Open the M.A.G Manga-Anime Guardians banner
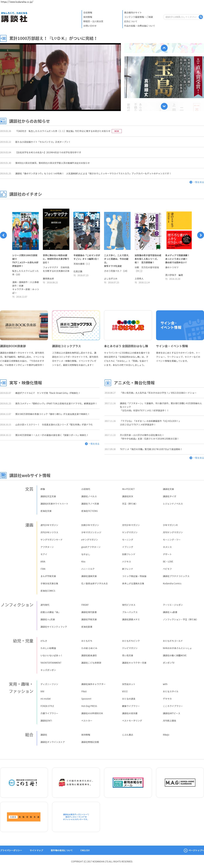The height and width of the screenshot is (868, 204). click(180, 782)
